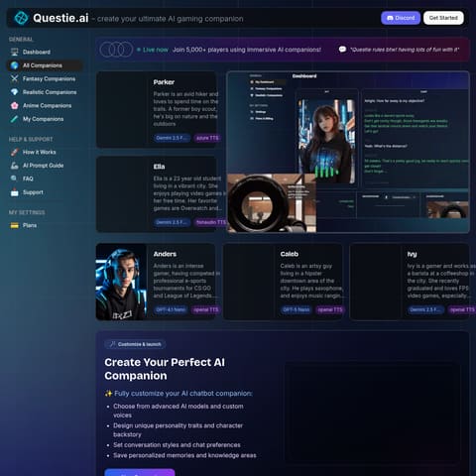Screen dimensions: 476x476
Task: Click Ella's fishaudio TTS tag
Action: [210, 222]
